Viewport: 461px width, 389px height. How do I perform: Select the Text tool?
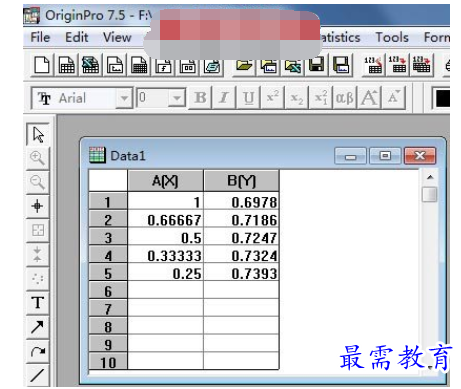tap(38, 303)
